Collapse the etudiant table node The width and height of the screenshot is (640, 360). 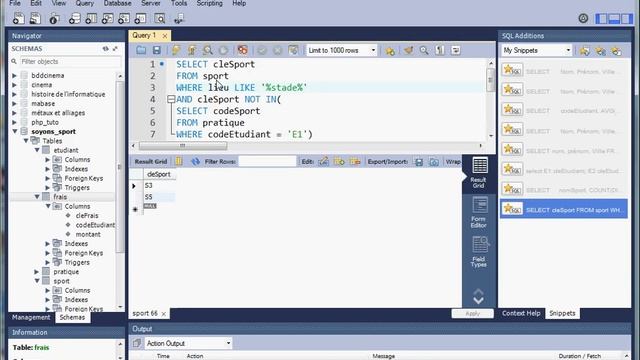pos(37,150)
